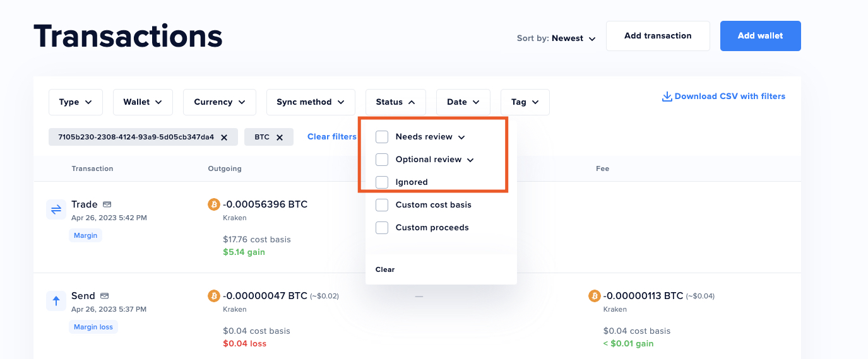Click the Bitcoin icon beside -0.00056396 BTC
Image resolution: width=868 pixels, height=359 pixels.
click(214, 204)
